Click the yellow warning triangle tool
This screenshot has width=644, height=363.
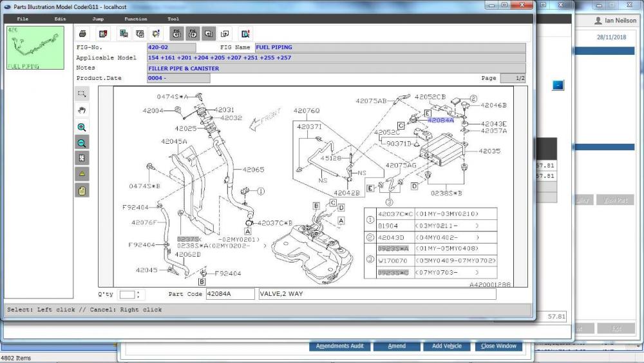point(82,174)
